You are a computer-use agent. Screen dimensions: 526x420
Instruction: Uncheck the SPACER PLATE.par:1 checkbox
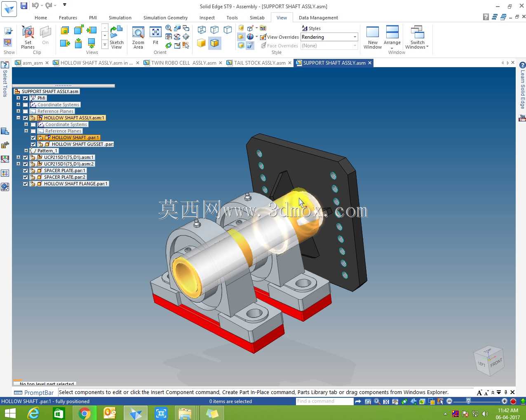pos(26,170)
